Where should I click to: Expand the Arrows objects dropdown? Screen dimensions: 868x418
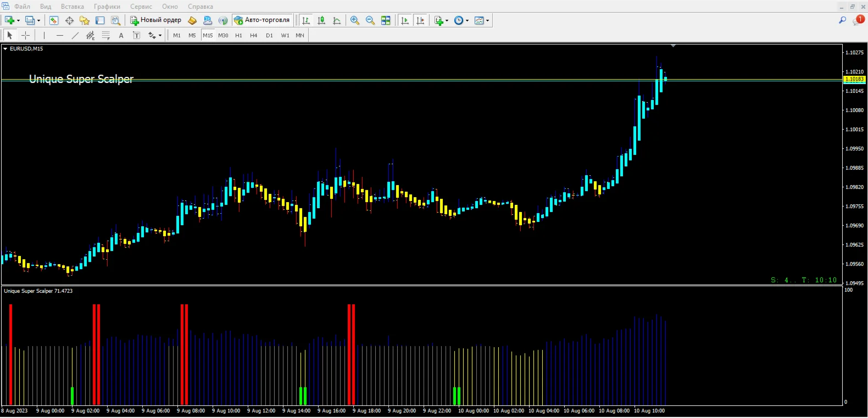160,36
